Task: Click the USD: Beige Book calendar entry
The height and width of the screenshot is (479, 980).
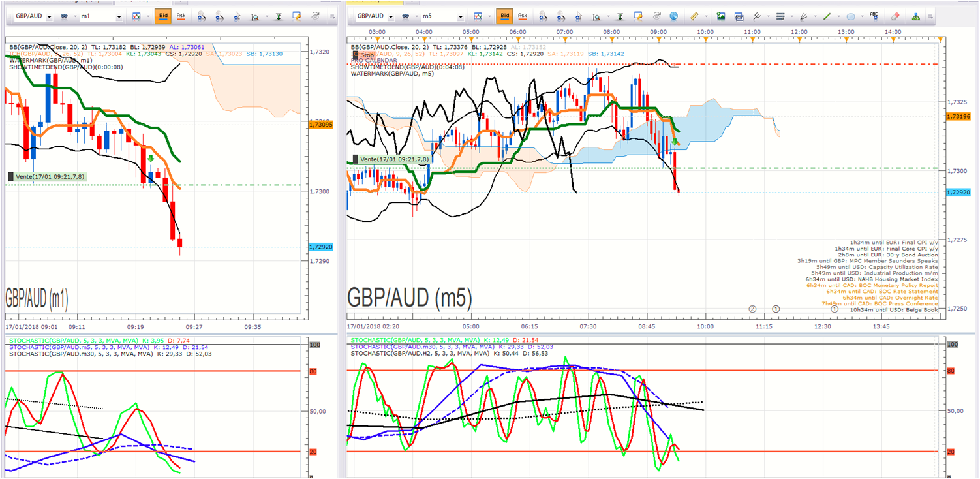Action: pyautogui.click(x=894, y=309)
